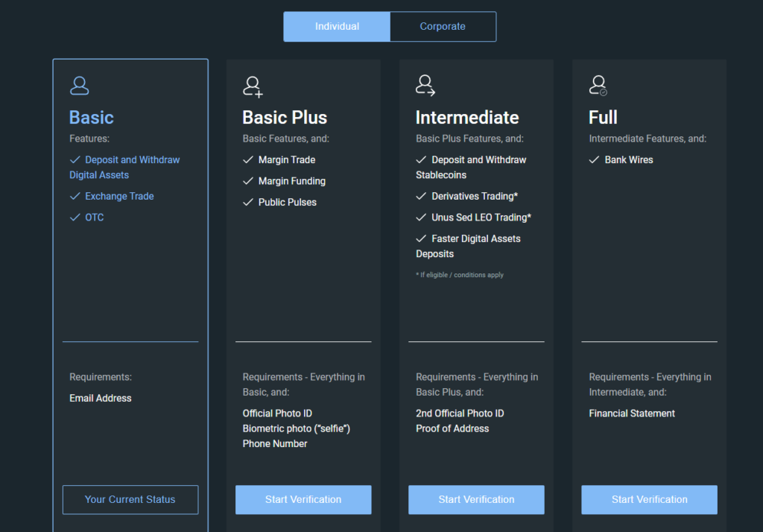
Task: Click the Basic tier user icon
Action: point(79,86)
